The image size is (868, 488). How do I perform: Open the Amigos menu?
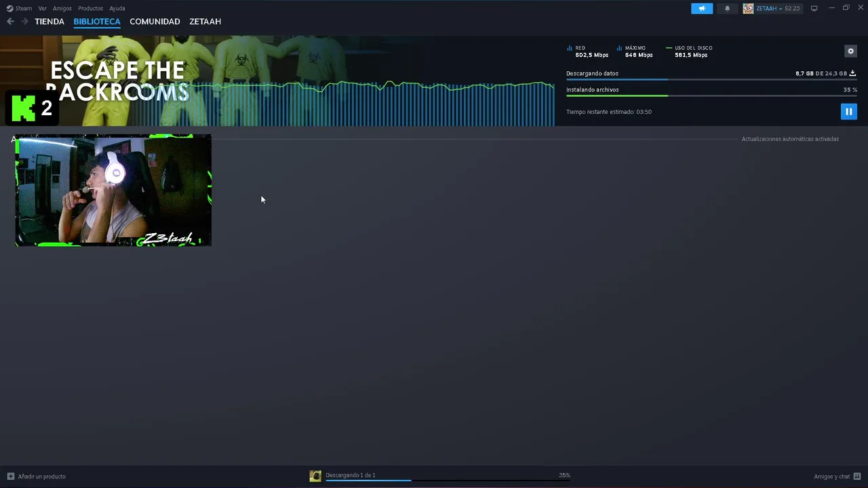[x=62, y=8]
